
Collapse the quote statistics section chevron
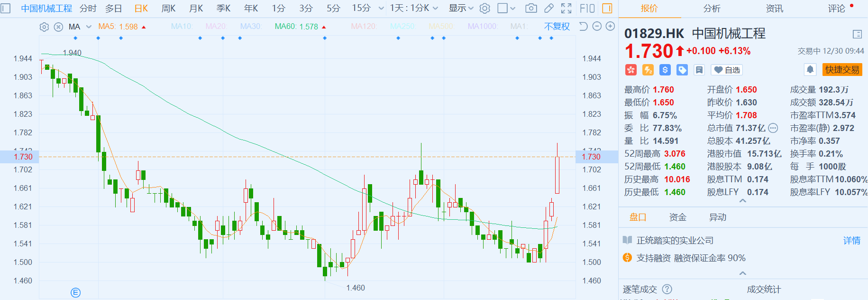pos(743,201)
